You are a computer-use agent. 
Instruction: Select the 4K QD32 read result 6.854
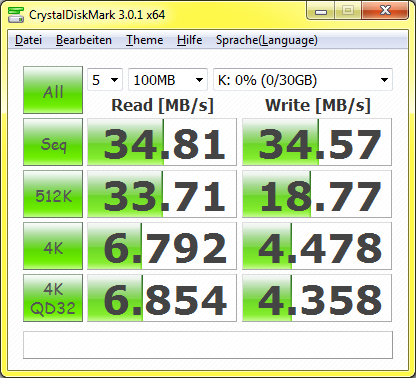[162, 298]
